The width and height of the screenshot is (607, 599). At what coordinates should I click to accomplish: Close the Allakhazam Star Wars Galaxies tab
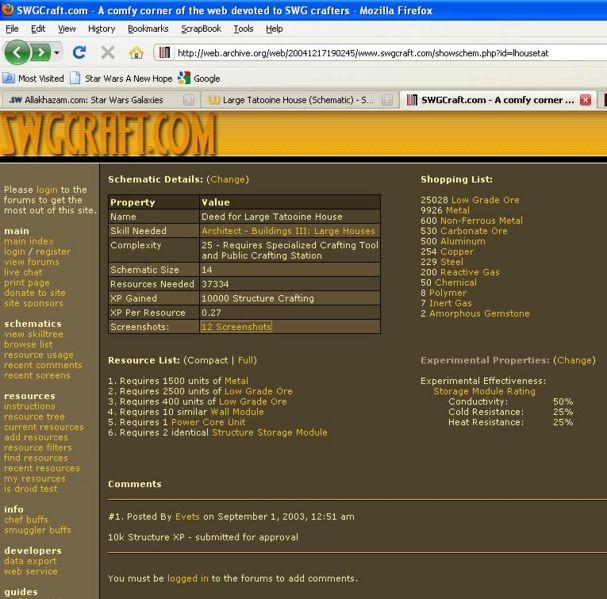coord(189,100)
